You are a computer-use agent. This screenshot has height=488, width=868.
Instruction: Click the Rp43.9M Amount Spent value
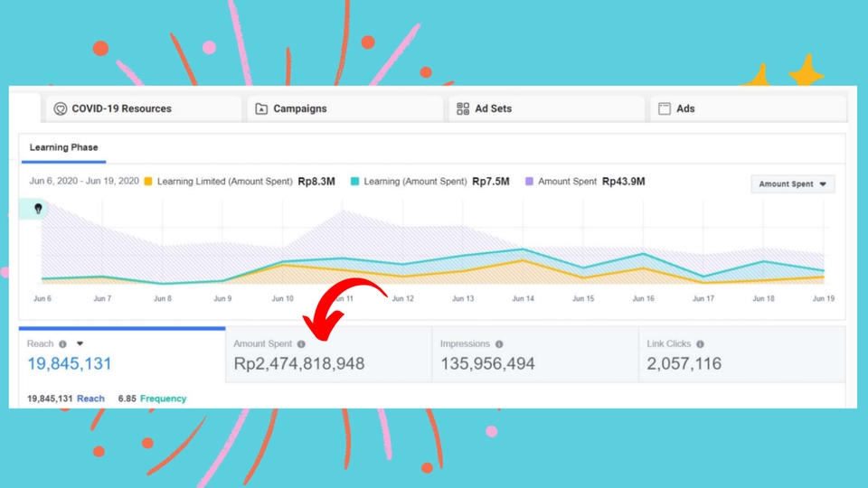[623, 182]
